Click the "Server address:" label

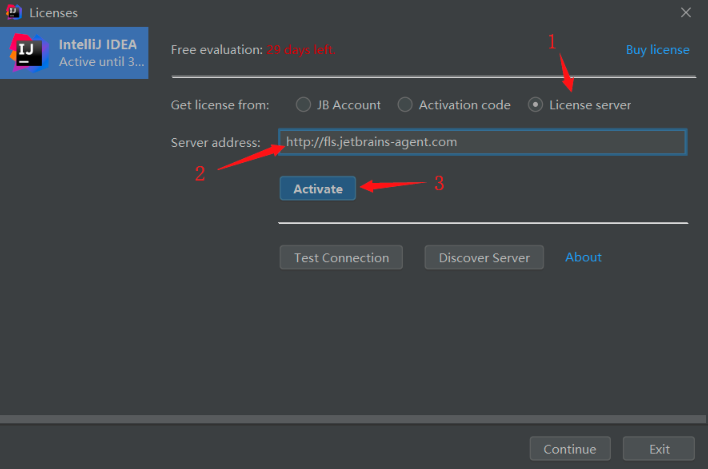(215, 143)
